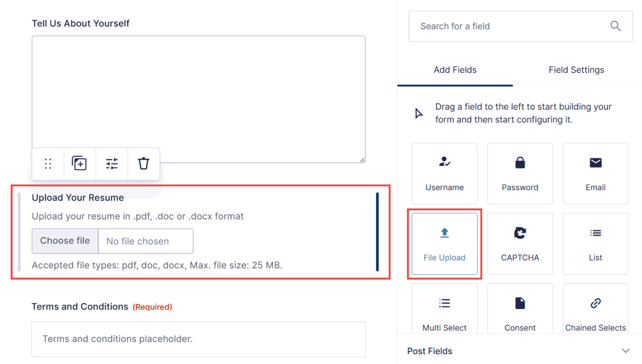Click the search magnifier icon
This screenshot has height=364, width=642.
(615, 26)
